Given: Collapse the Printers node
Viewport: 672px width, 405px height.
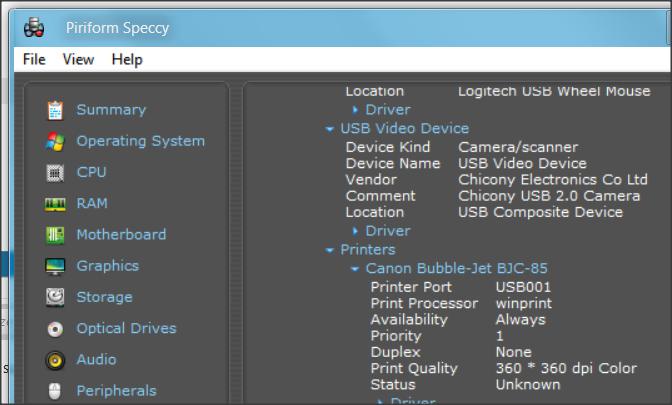Looking at the screenshot, I should tap(330, 250).
